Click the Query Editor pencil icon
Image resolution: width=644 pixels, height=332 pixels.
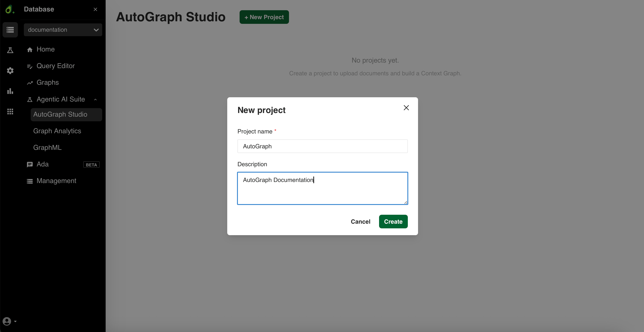[x=30, y=66]
